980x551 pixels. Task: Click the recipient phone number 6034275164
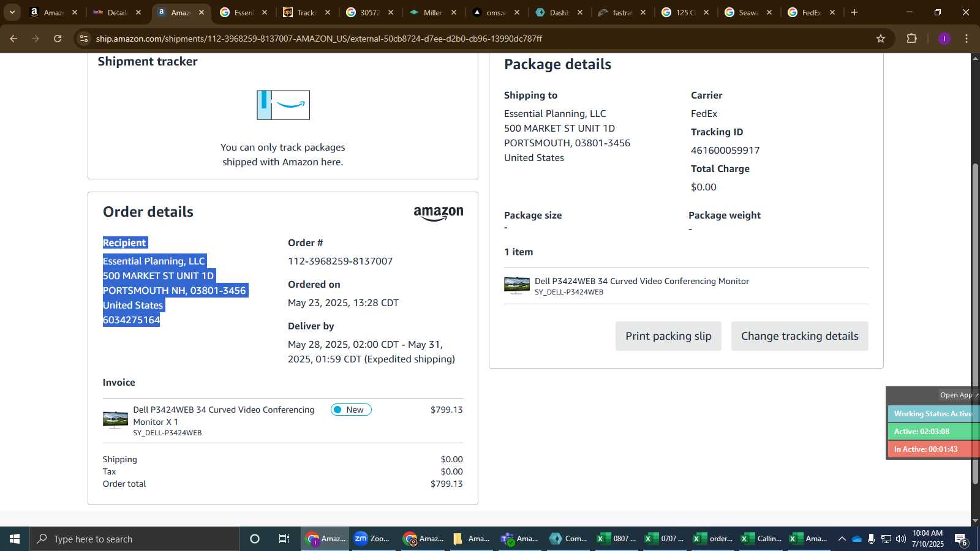[x=131, y=320]
